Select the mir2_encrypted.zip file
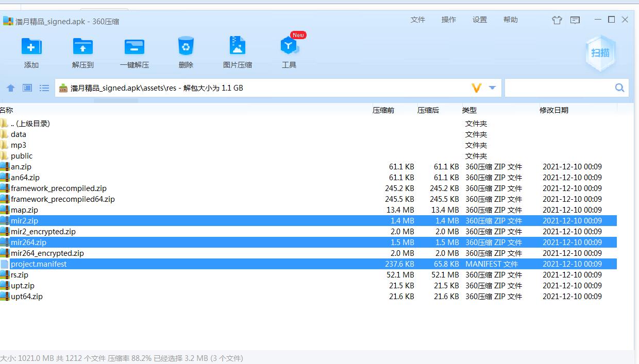The image size is (639, 364). point(43,232)
